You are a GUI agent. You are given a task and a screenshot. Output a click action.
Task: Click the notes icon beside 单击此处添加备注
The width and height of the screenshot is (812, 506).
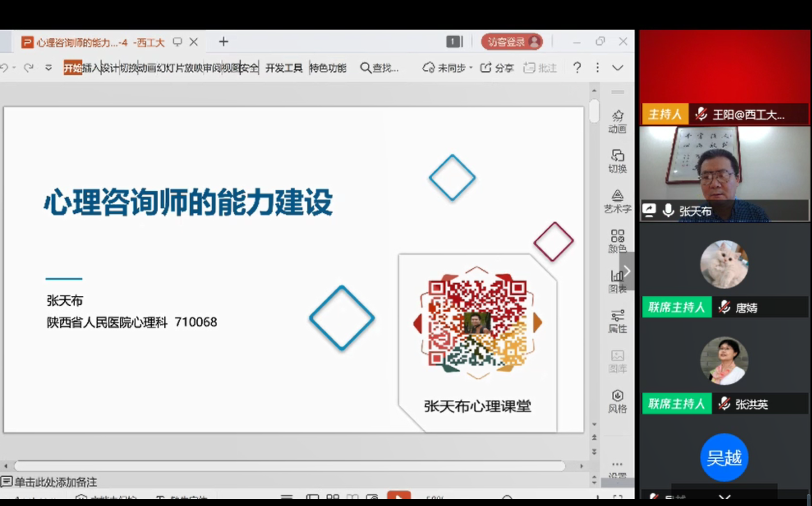coord(7,481)
